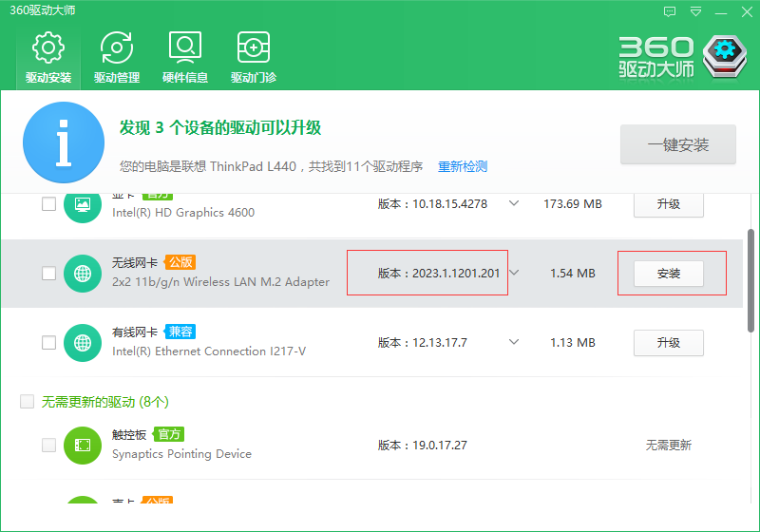Click the 兼容 tag beside 有线网卡
Image resolution: width=760 pixels, height=532 pixels.
pos(180,332)
